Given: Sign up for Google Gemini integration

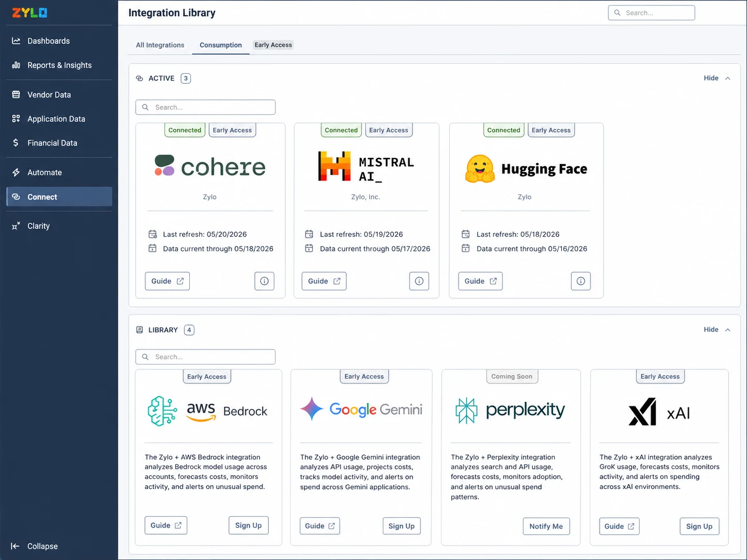Looking at the screenshot, I should 401,526.
